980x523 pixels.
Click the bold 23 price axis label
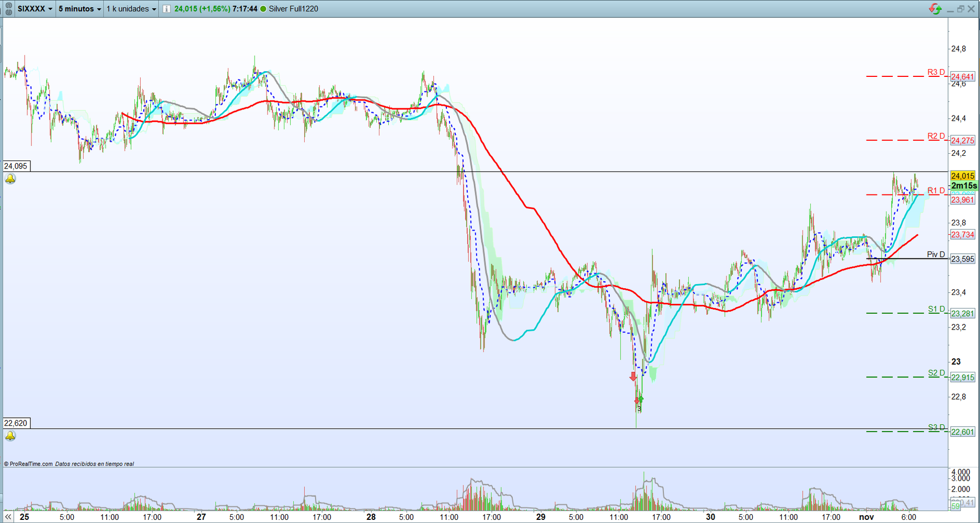pyautogui.click(x=956, y=362)
